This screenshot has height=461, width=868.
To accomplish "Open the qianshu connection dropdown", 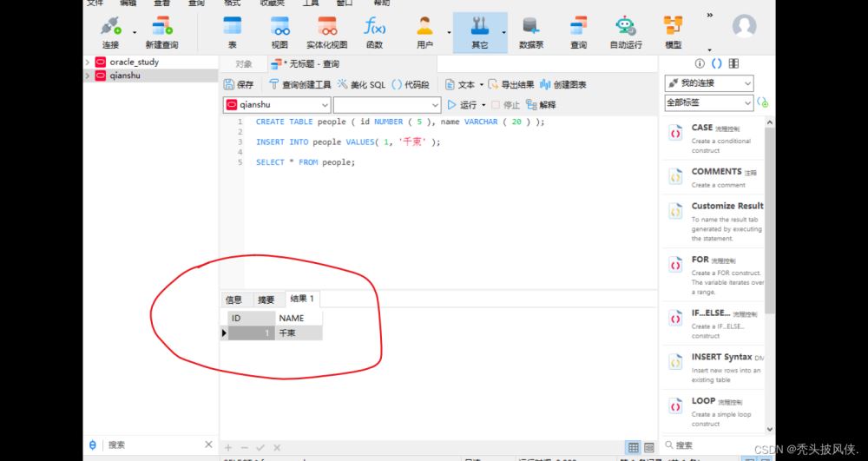I will point(276,104).
